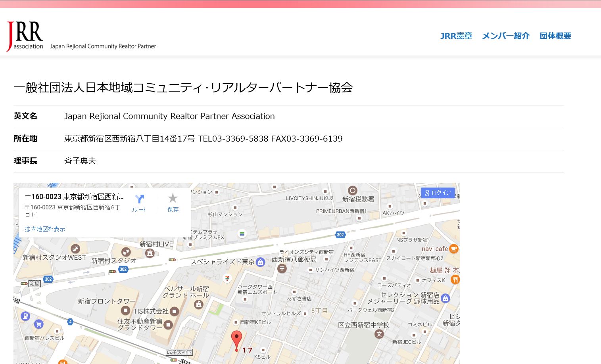This screenshot has height=364, width=601.
Task: Click the 新宿フロントタワー marker icon
Action: pyautogui.click(x=125, y=310)
